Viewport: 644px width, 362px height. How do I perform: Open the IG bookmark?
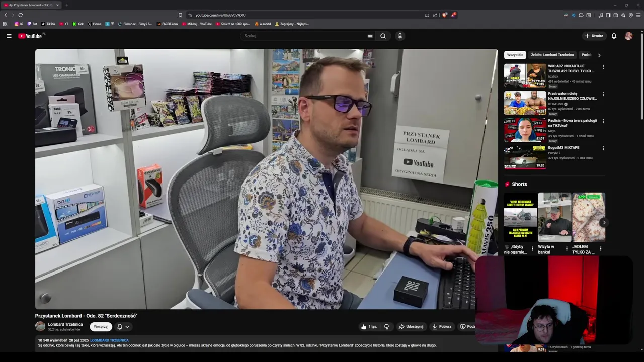pyautogui.click(x=19, y=24)
